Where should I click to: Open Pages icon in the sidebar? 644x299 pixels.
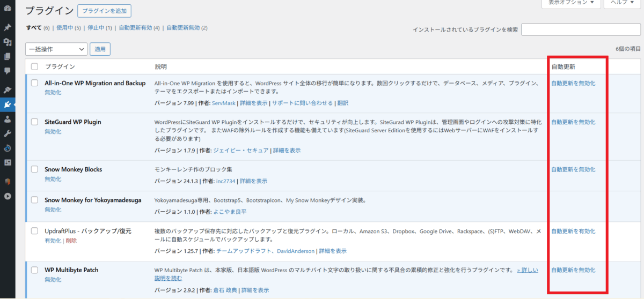(8, 56)
